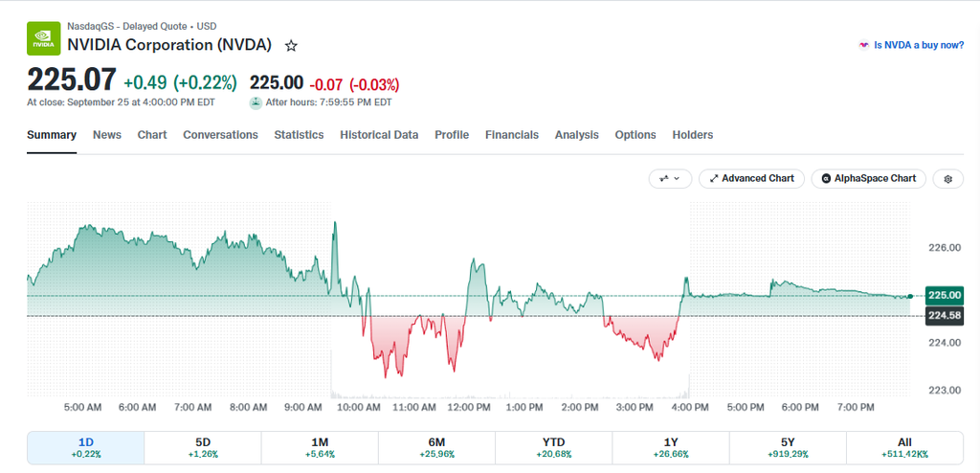Add NVDA to watchlist star icon

tap(291, 46)
